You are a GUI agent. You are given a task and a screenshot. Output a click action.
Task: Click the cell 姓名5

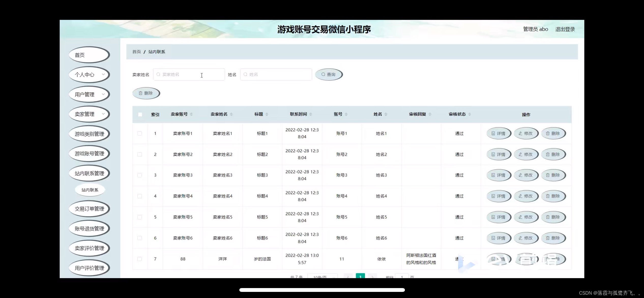pyautogui.click(x=381, y=217)
